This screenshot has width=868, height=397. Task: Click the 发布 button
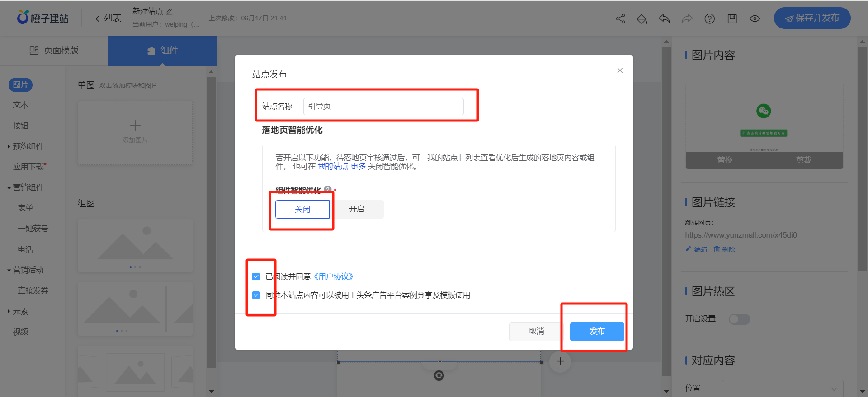597,332
